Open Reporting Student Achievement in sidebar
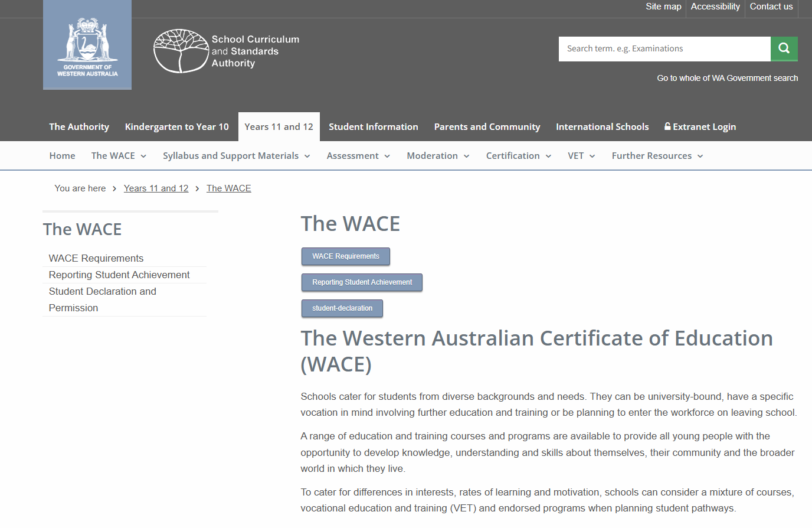The height and width of the screenshot is (528, 812). [119, 275]
